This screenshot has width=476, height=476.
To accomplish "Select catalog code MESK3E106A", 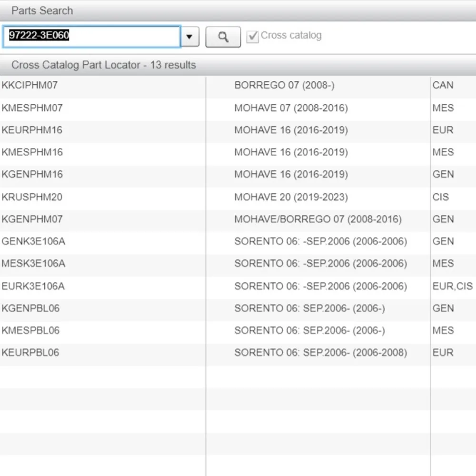I will (x=33, y=264).
